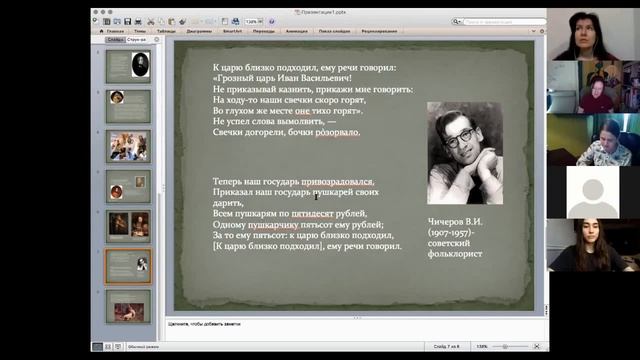Select slide 5 thumbnail with two dark paintings
The image size is (640, 360).
tap(128, 226)
